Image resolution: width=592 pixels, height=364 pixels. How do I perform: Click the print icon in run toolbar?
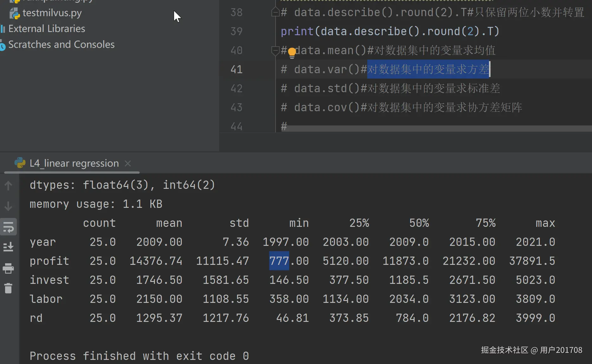click(x=8, y=268)
